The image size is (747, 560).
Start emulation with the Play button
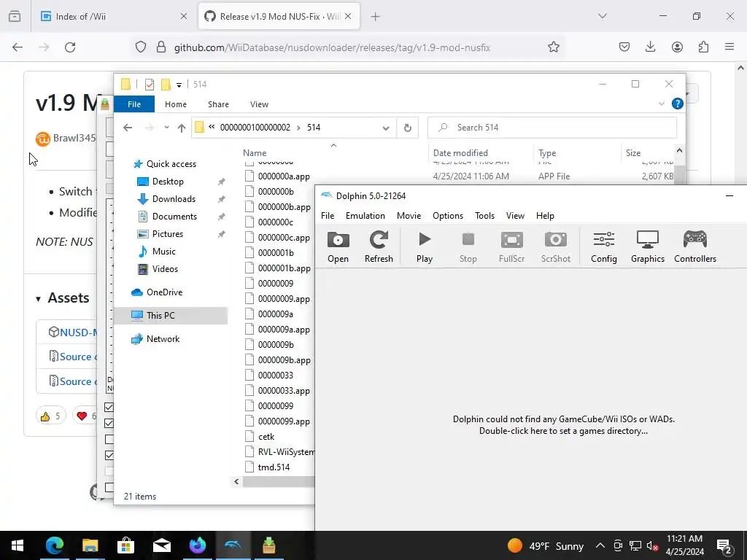[x=424, y=246]
